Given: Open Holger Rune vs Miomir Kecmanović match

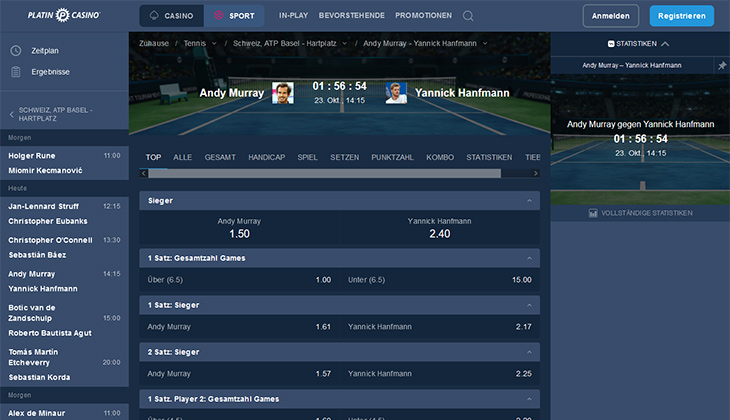Looking at the screenshot, I should click(x=64, y=163).
